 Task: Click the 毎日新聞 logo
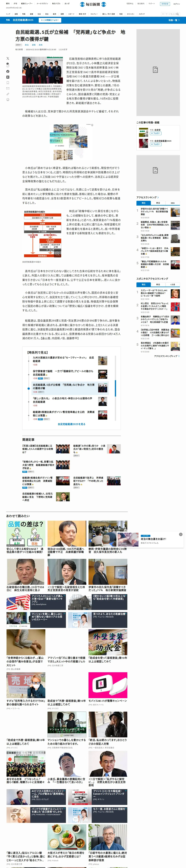(x=93, y=4)
